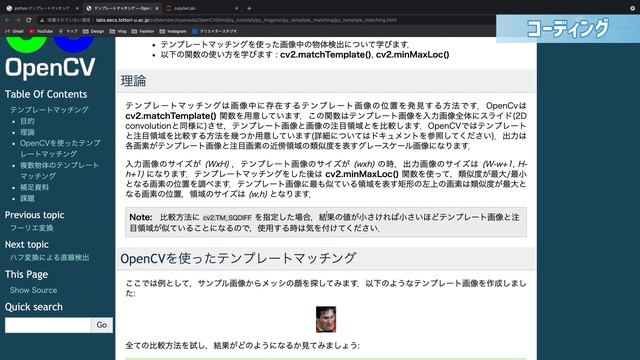
Task: Close the first python template matching tab
Action: 77,8
